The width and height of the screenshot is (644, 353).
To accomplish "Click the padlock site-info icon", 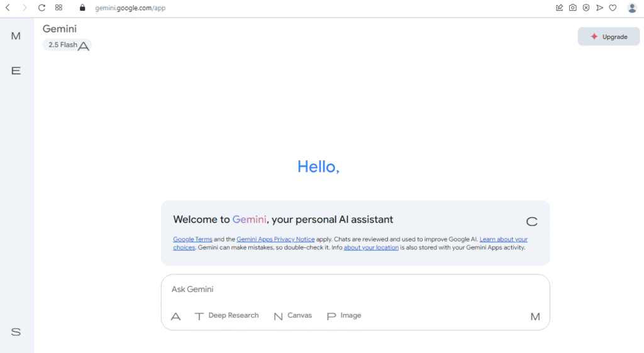I will 82,8.
